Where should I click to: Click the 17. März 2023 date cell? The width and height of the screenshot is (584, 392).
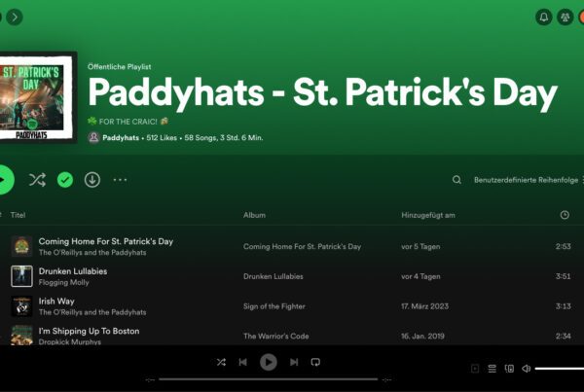(x=425, y=306)
